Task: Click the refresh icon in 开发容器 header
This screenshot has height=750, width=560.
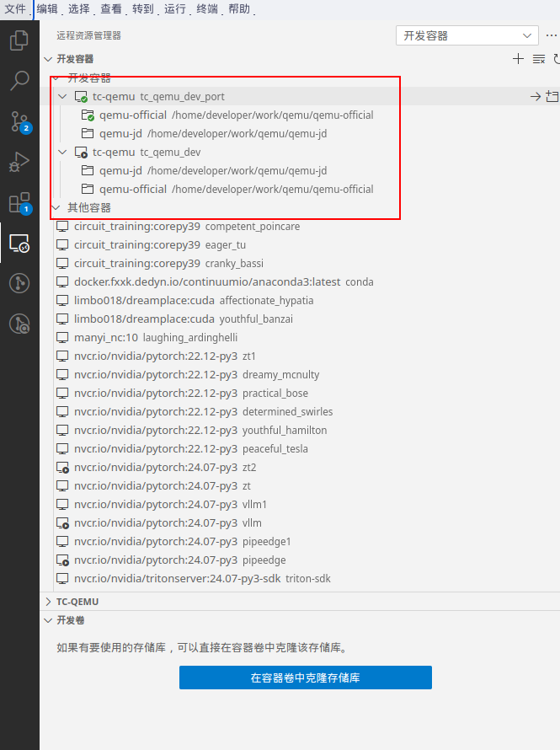Action: pyautogui.click(x=556, y=59)
